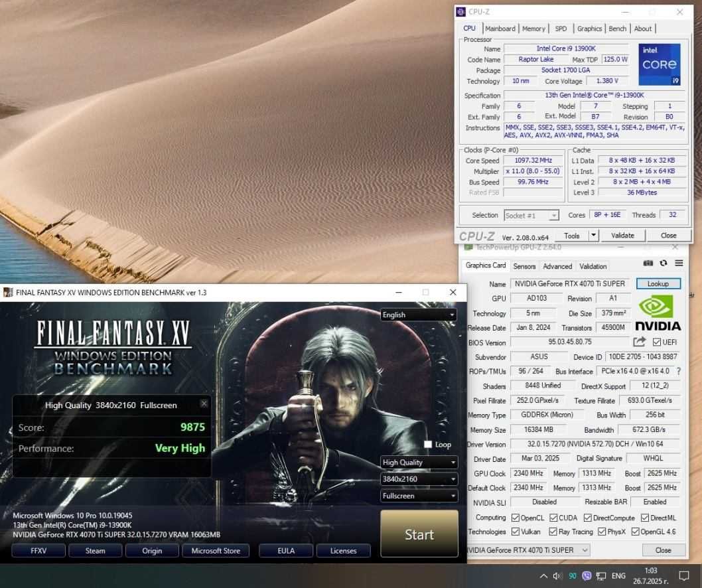Open the Graphics tab in CPU-Z
Screen dimensions: 702x588
point(589,29)
